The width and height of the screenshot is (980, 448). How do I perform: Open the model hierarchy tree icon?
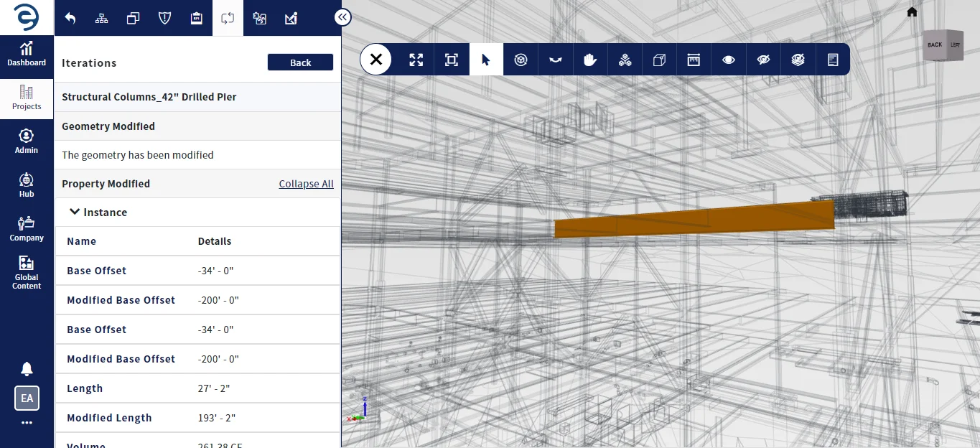point(101,18)
